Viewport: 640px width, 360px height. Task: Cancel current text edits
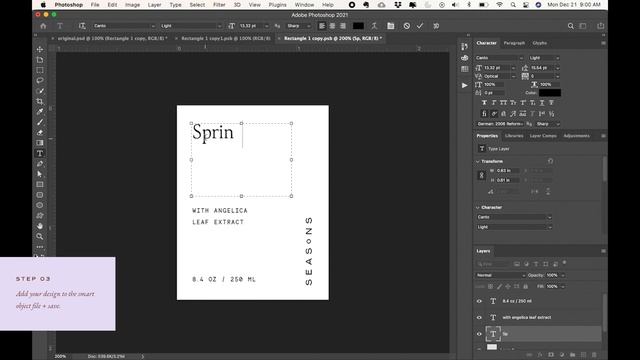(407, 26)
